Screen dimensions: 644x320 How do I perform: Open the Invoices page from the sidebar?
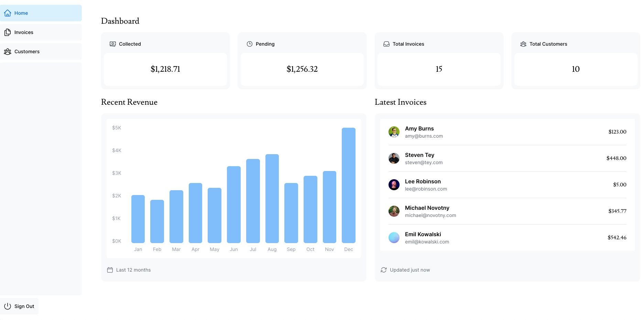click(24, 32)
